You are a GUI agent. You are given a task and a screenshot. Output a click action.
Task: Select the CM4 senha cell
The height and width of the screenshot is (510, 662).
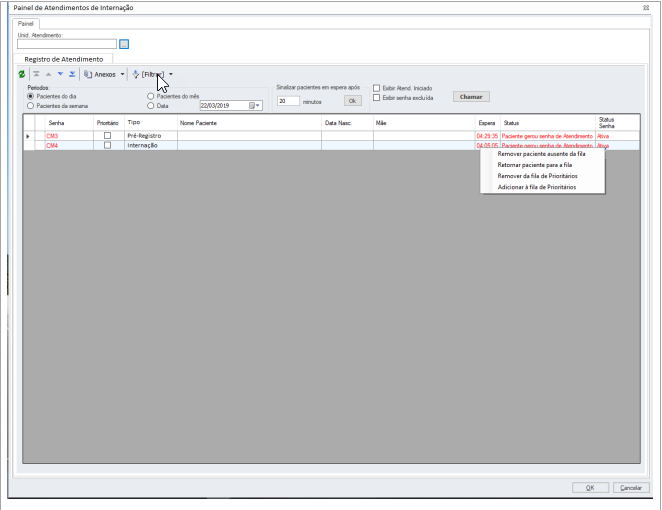point(69,145)
